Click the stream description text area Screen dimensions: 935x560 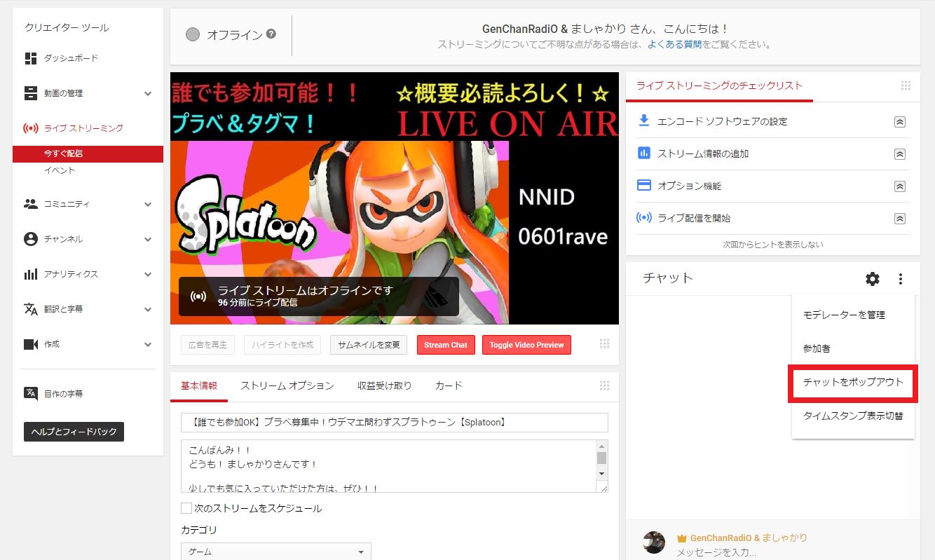(389, 466)
